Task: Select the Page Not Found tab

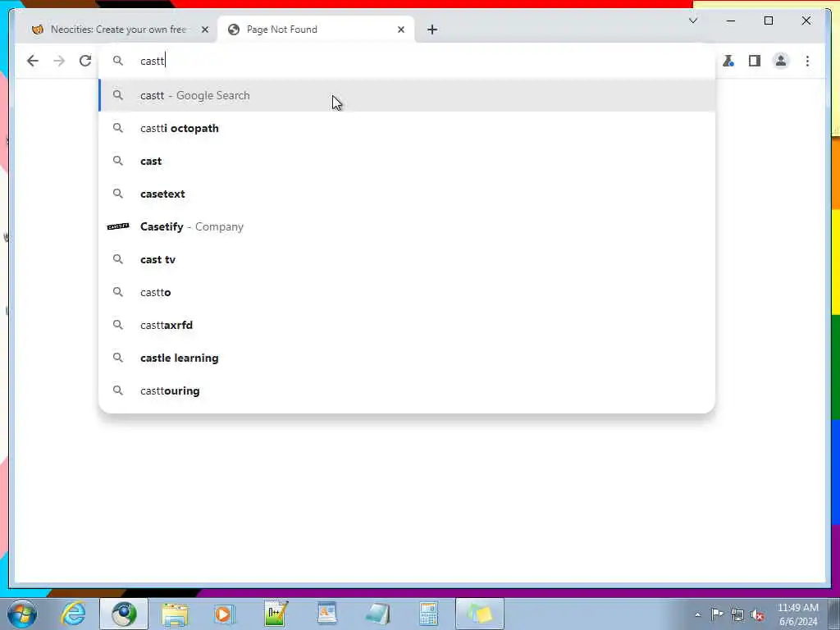Action: coord(316,30)
